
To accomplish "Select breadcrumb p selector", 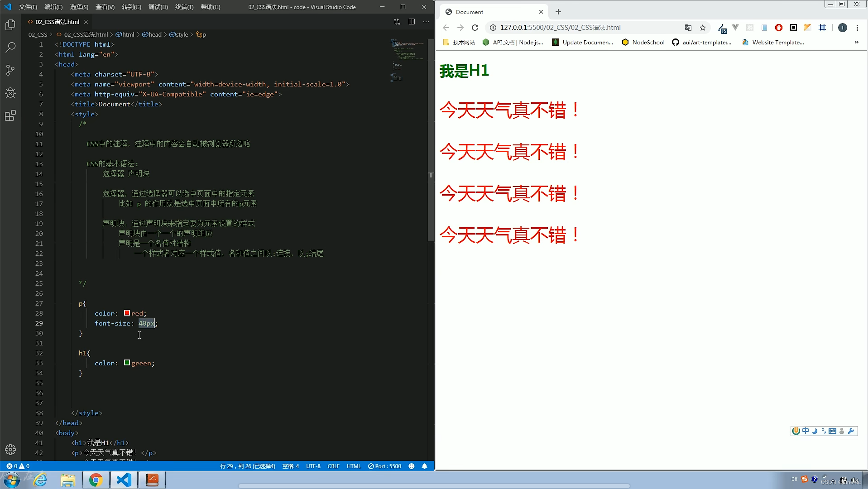I will coord(201,34).
